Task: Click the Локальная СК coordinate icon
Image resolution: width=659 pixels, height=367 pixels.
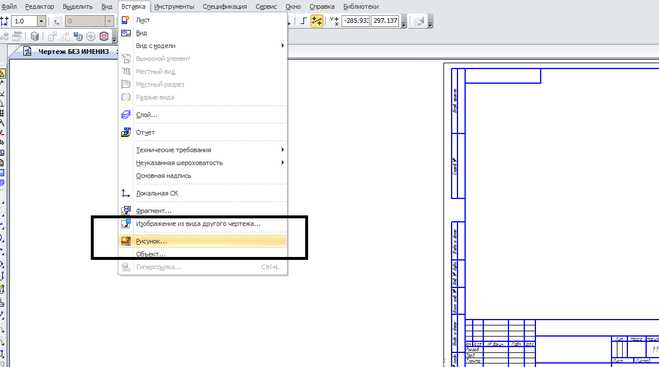Action: [126, 193]
